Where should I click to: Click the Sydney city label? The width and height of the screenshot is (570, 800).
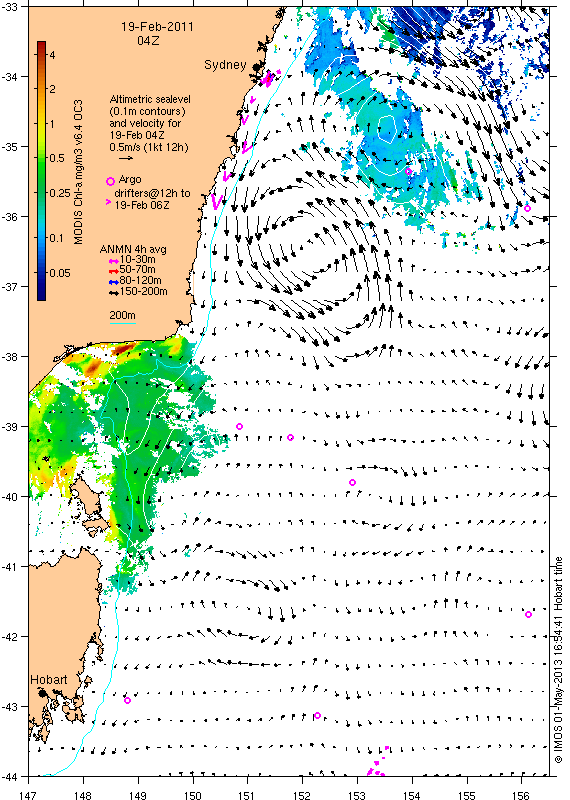point(225,65)
